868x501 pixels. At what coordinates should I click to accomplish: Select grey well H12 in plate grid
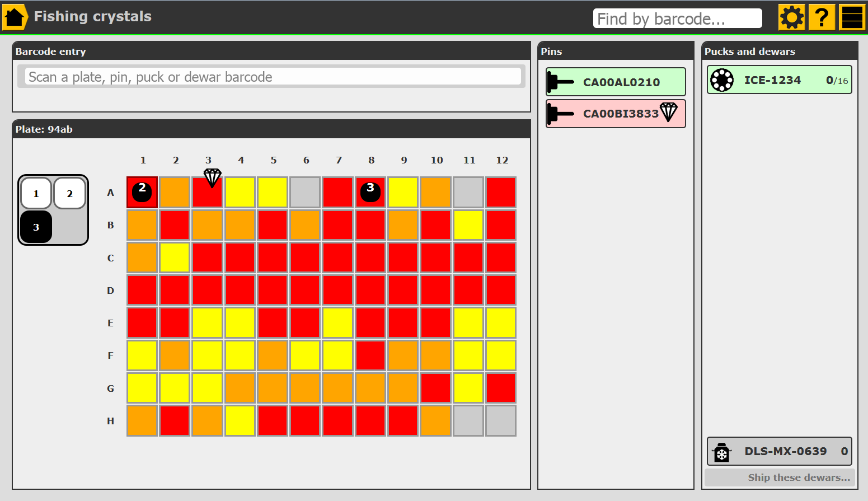click(x=501, y=421)
